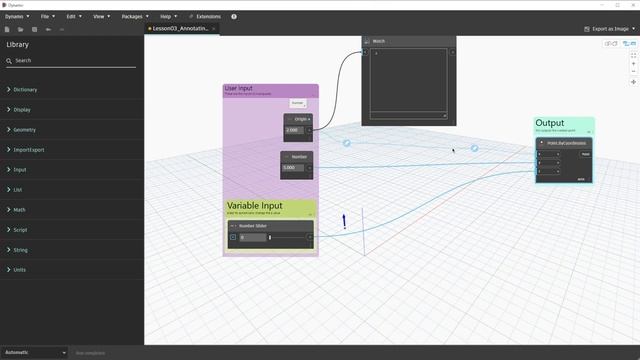
Task: Click the save icon in toolbar
Action: 34,29
